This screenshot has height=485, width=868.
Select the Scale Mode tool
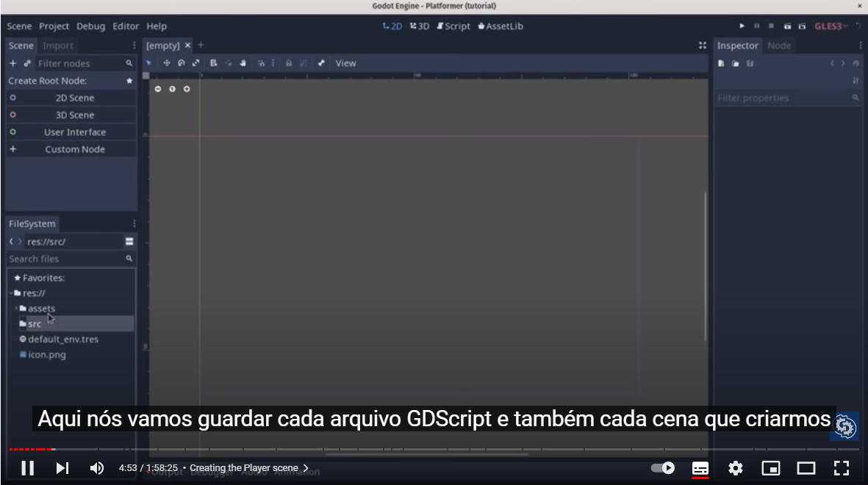click(196, 63)
